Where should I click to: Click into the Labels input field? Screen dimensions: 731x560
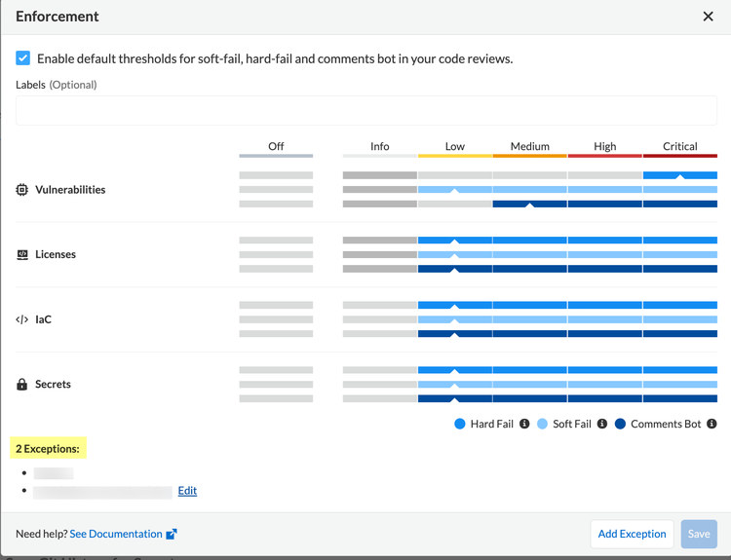coord(365,110)
